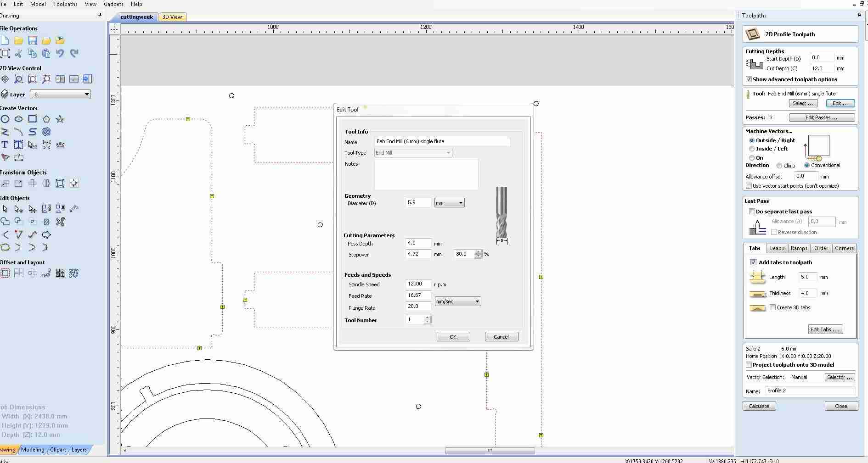Switch to the 3D View tab
The width and height of the screenshot is (868, 463).
point(172,17)
